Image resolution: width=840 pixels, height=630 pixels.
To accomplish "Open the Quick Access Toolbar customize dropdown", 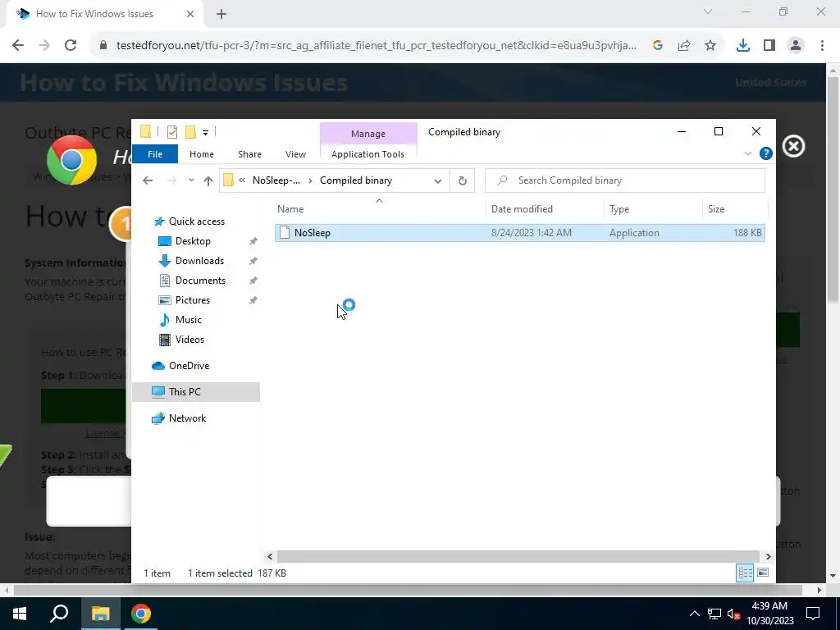I will tap(205, 132).
